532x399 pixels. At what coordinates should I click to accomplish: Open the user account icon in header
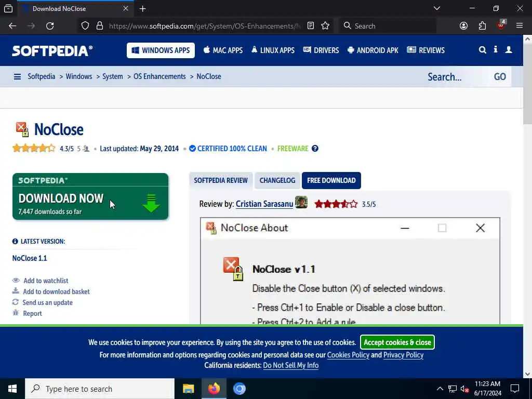[x=509, y=50]
